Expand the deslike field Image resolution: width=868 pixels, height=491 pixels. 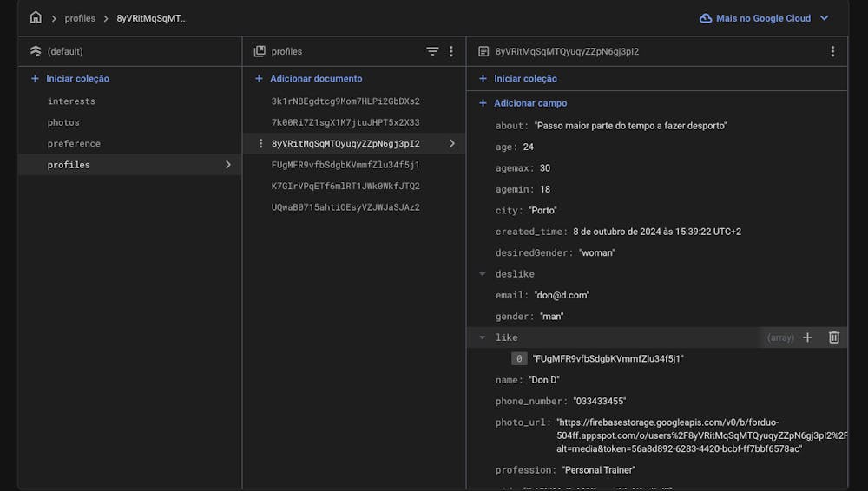click(x=482, y=274)
